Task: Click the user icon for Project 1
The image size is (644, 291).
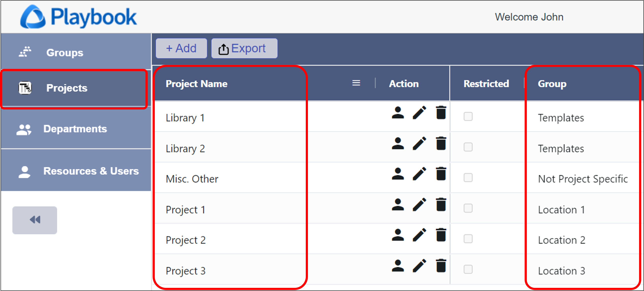Action: coord(398,205)
